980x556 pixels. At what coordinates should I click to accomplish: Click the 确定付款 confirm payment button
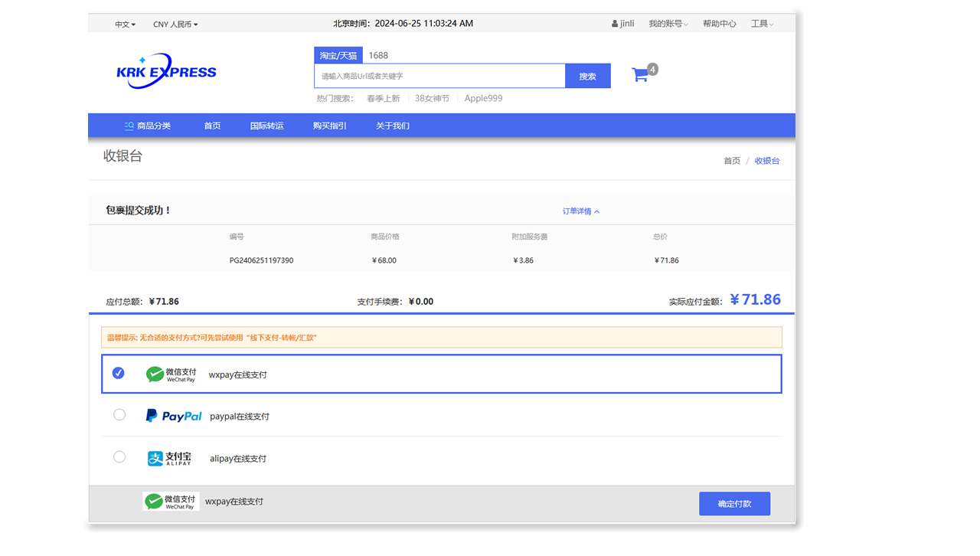click(734, 504)
